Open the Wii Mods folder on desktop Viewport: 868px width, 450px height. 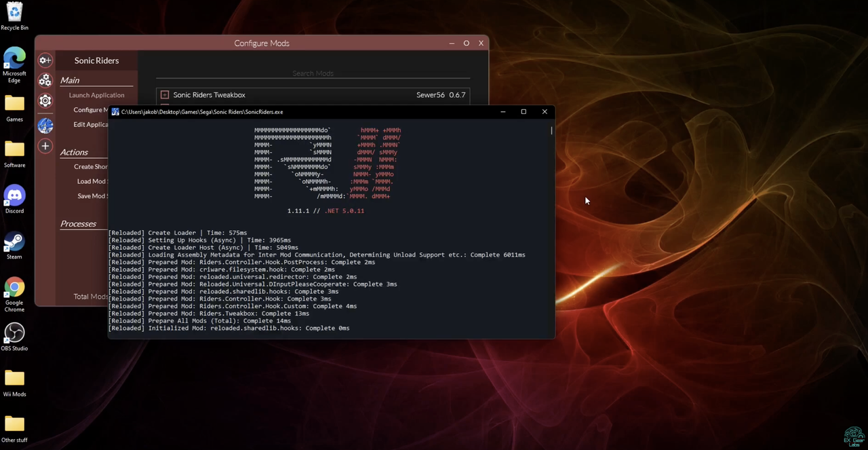click(x=14, y=383)
